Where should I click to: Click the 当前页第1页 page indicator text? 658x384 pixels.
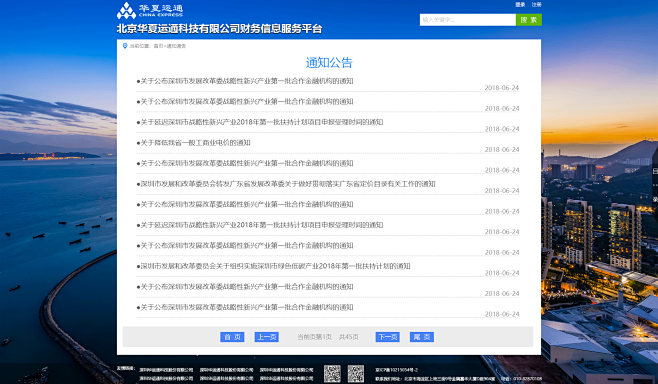tap(314, 337)
